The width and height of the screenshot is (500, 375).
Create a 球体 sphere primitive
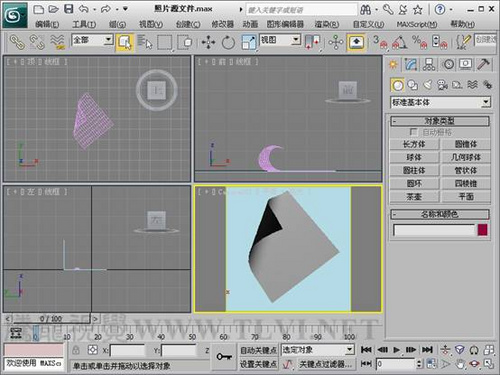[414, 157]
